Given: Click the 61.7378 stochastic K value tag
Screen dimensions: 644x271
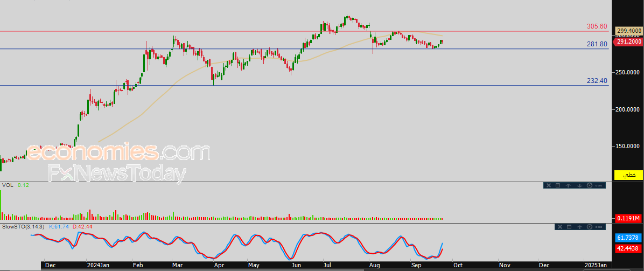Looking at the screenshot, I should coord(628,238).
